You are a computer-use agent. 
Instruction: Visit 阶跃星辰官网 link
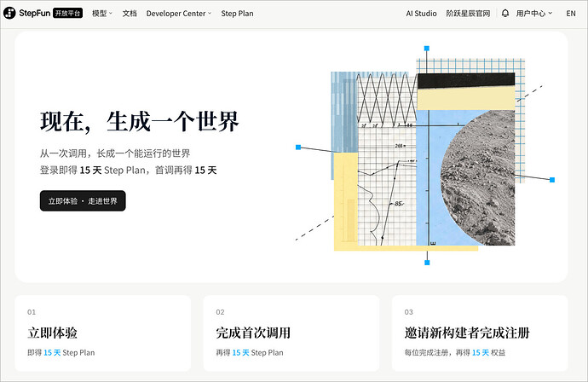468,14
